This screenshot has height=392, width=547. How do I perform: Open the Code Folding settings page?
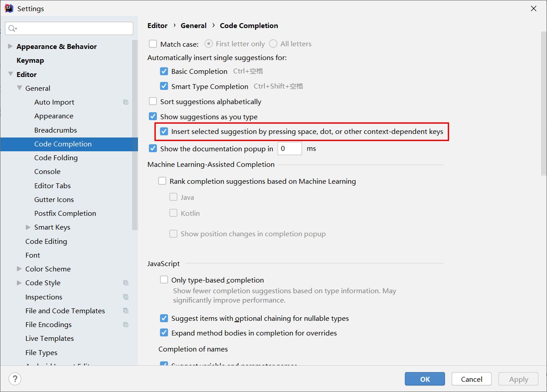click(56, 158)
